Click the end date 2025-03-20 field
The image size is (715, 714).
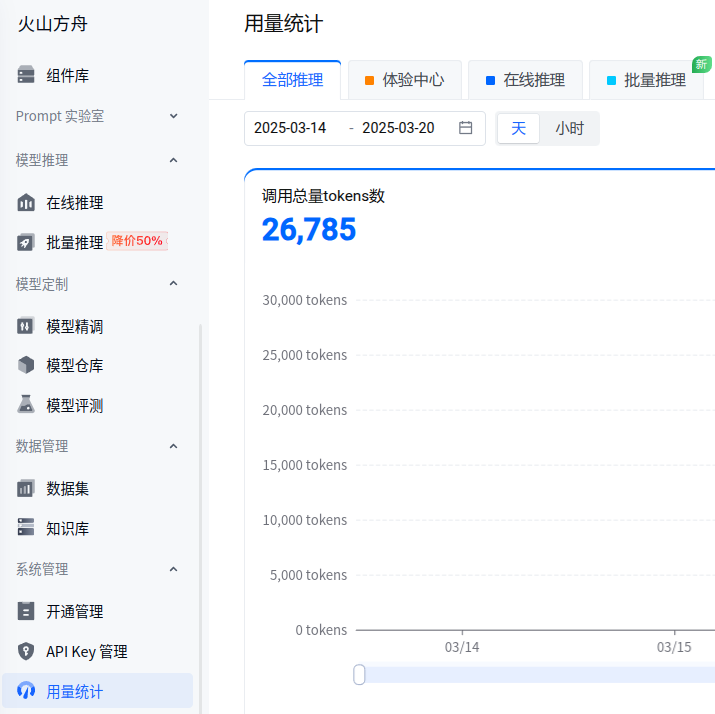coord(398,128)
